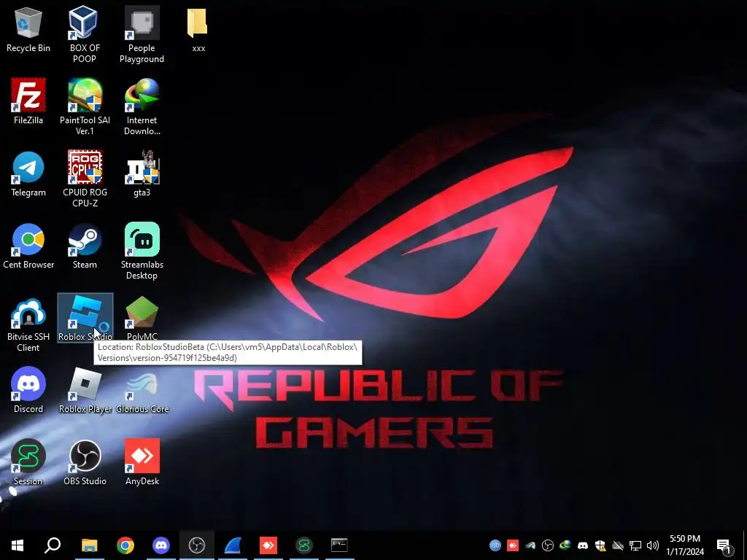747x560 pixels.
Task: Select the Telegram desktop shortcut
Action: tap(28, 174)
